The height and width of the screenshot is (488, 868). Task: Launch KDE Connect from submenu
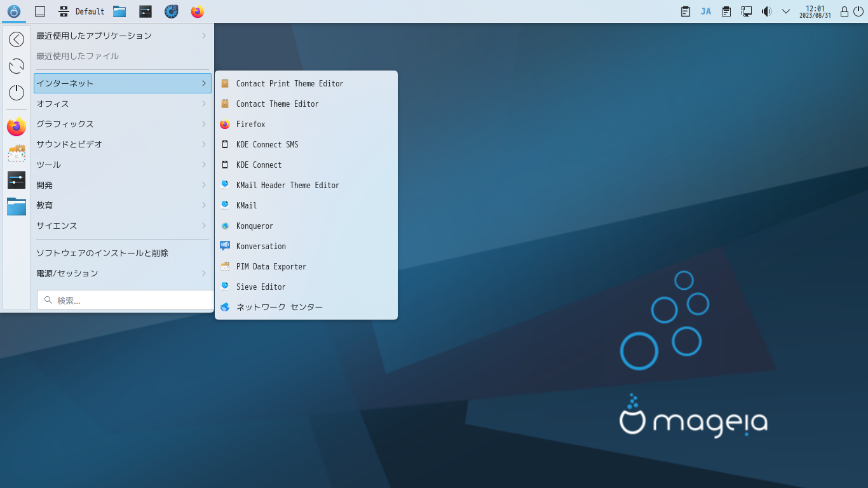(306, 165)
